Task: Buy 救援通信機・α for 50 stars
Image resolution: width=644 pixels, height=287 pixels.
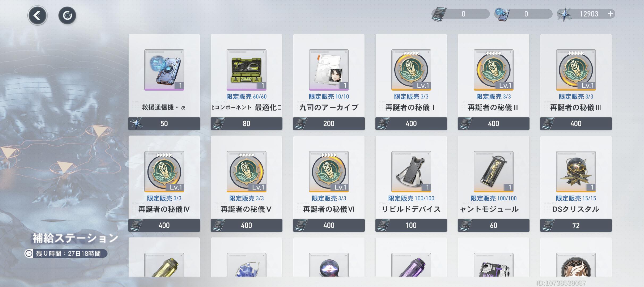Action: (164, 124)
